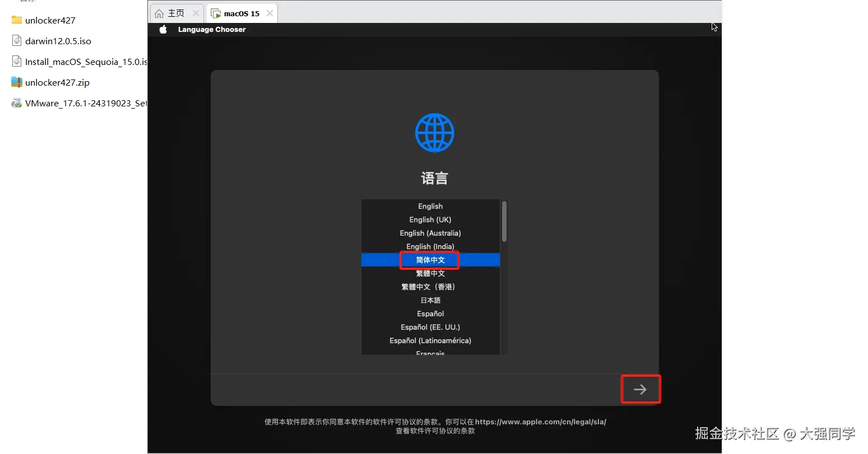This screenshot has width=868, height=454.
Task: Choose English (India) language
Action: pos(430,247)
